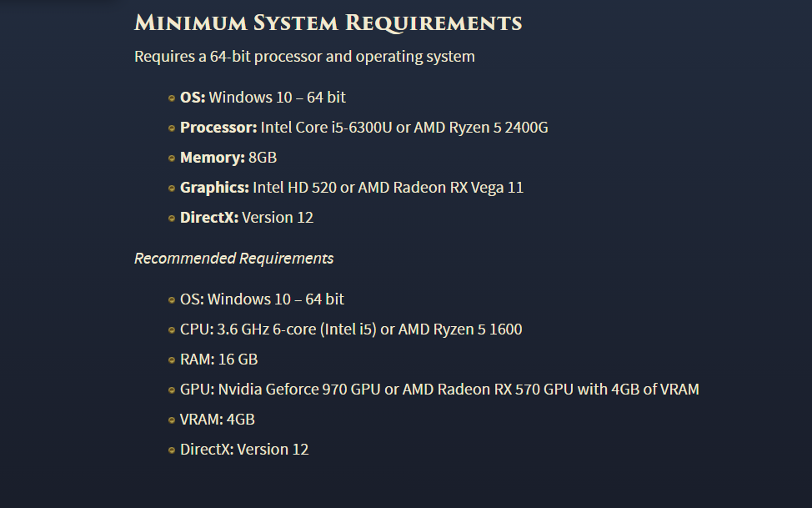Click the bullet icon next to CPU: 3.6 GHz line
This screenshot has height=508, width=812.
click(x=172, y=330)
